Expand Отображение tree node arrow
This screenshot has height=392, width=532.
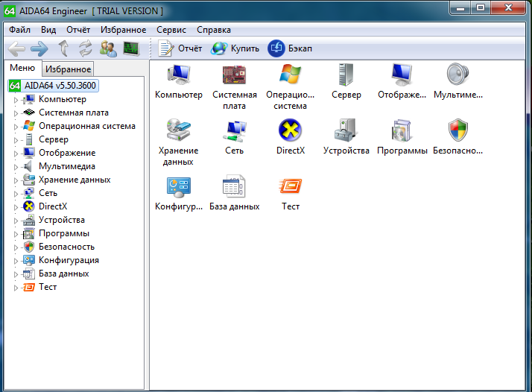click(x=16, y=154)
